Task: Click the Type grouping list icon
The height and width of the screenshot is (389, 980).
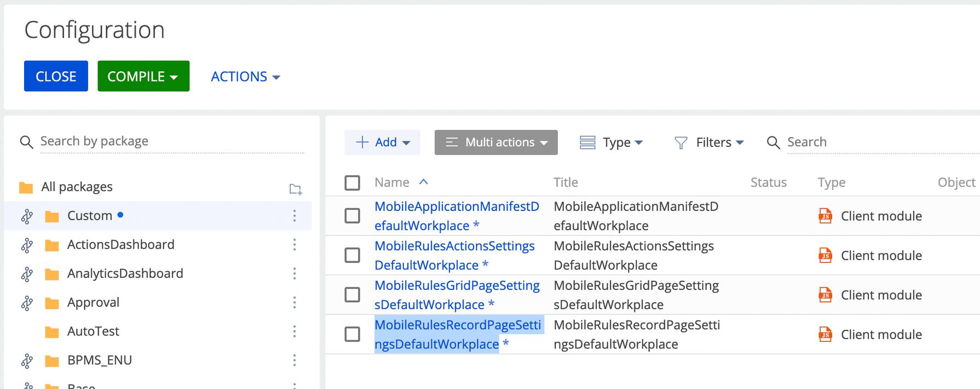Action: pyautogui.click(x=587, y=142)
